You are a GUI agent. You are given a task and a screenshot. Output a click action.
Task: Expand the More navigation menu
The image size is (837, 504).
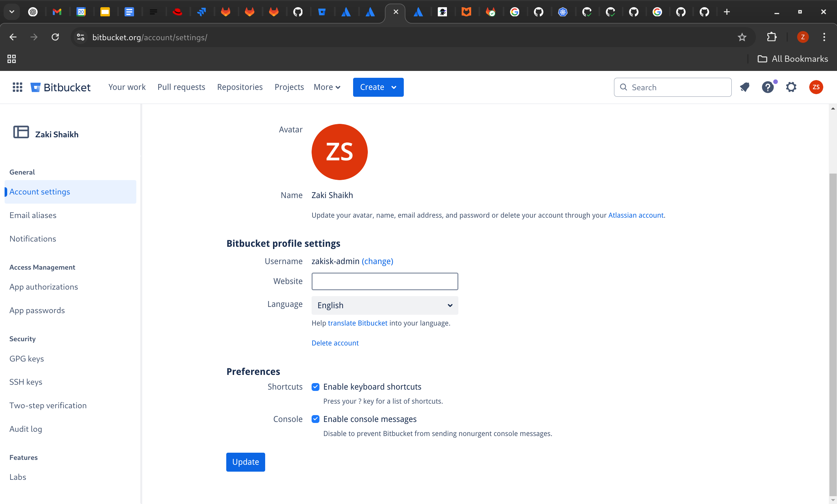tap(326, 87)
